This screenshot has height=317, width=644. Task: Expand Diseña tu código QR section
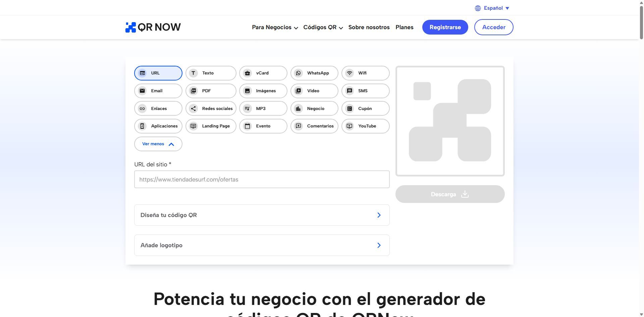(262, 215)
